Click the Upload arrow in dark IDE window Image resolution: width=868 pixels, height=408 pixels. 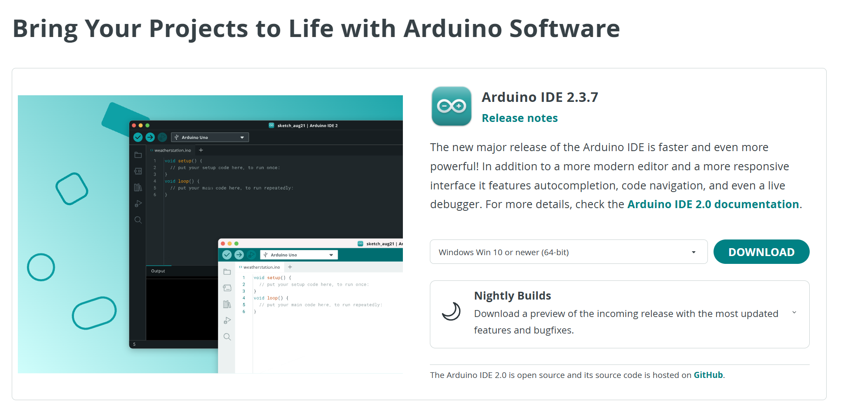[150, 137]
